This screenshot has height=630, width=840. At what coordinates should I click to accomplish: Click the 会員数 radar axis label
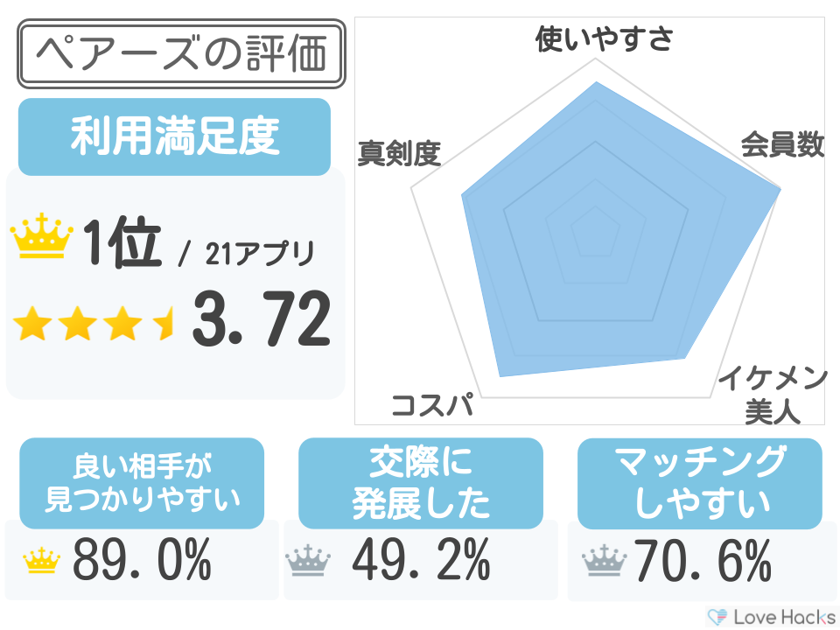[782, 144]
